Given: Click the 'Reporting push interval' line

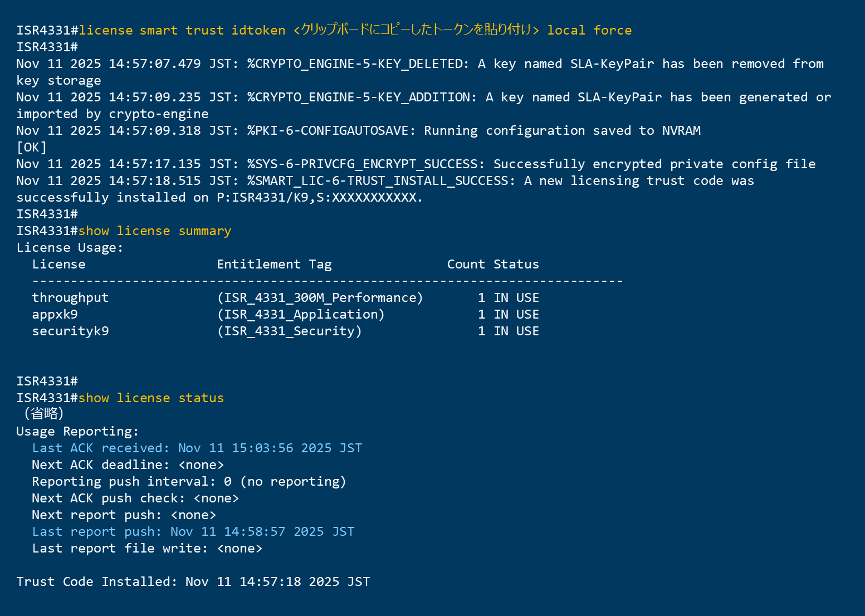Looking at the screenshot, I should coord(189,482).
